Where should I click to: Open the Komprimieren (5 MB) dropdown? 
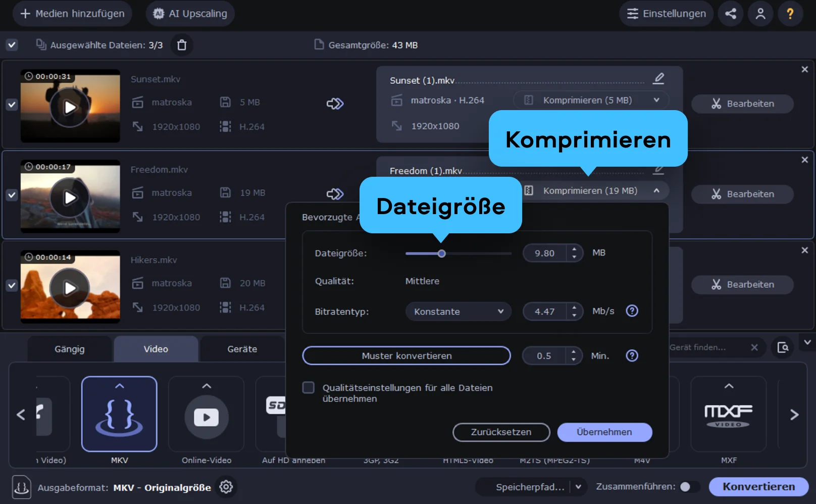(x=591, y=100)
